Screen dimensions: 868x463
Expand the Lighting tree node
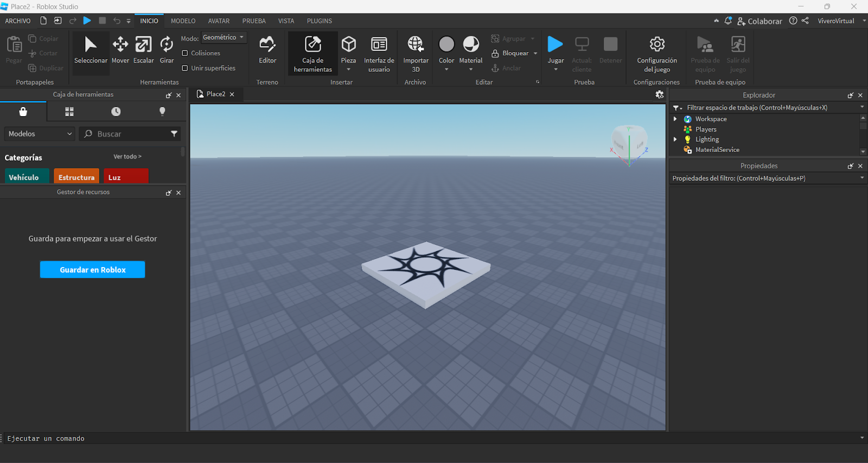[675, 139]
